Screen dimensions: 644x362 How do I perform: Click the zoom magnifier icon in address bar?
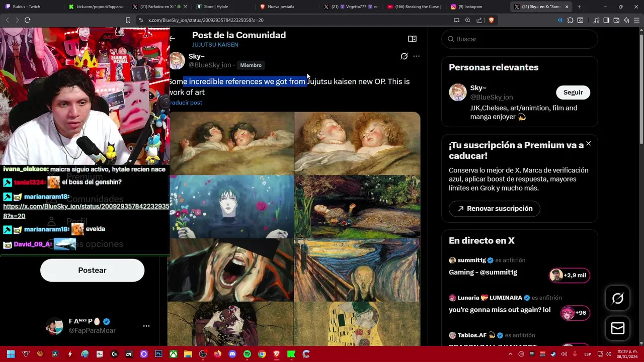pos(468,20)
